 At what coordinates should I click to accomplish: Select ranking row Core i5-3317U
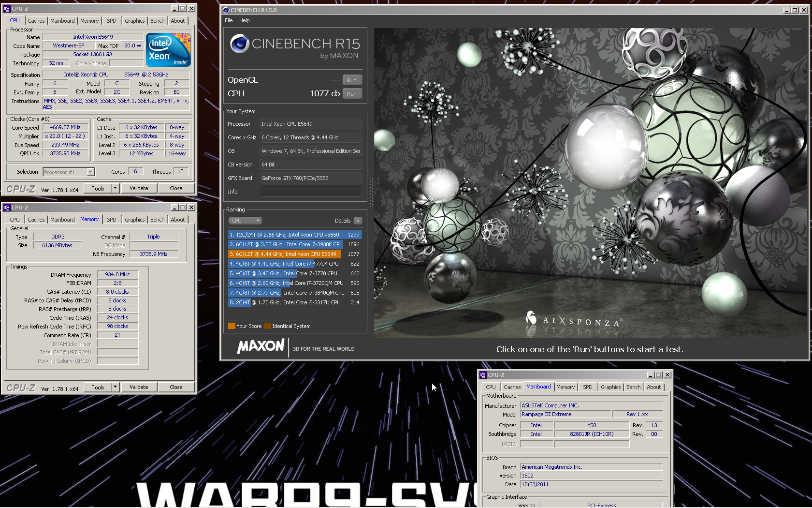click(295, 302)
